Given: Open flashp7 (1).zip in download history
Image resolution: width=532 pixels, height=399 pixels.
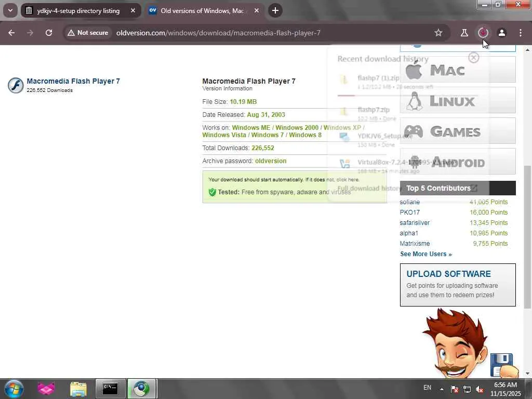Looking at the screenshot, I should pos(407,82).
